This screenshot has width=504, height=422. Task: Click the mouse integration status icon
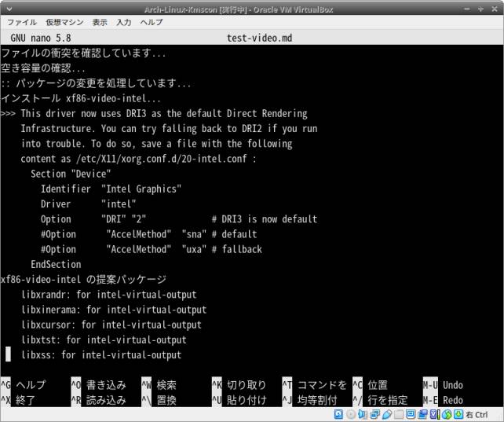pos(447,414)
